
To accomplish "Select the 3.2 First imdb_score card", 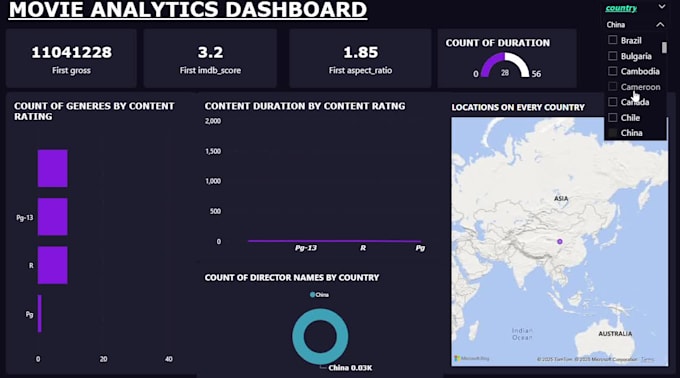I will 210,59.
